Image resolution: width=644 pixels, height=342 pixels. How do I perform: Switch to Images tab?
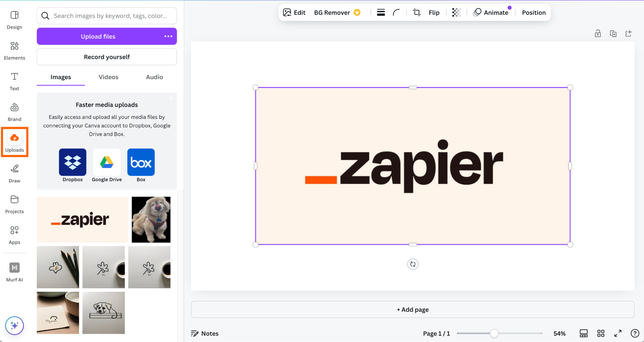(x=61, y=77)
